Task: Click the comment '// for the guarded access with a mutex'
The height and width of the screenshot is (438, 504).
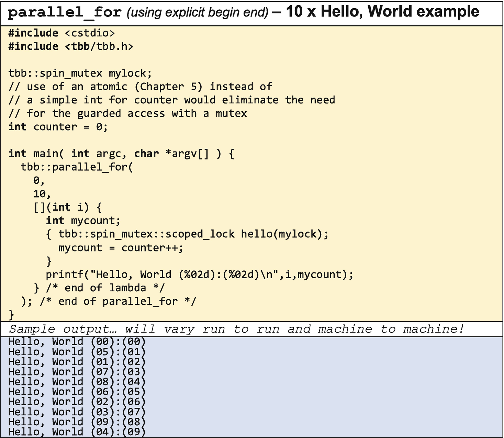Action: point(128,114)
